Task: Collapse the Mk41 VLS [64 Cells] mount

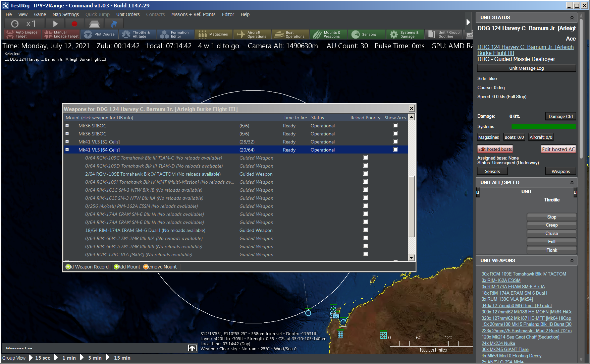Action: (x=67, y=149)
